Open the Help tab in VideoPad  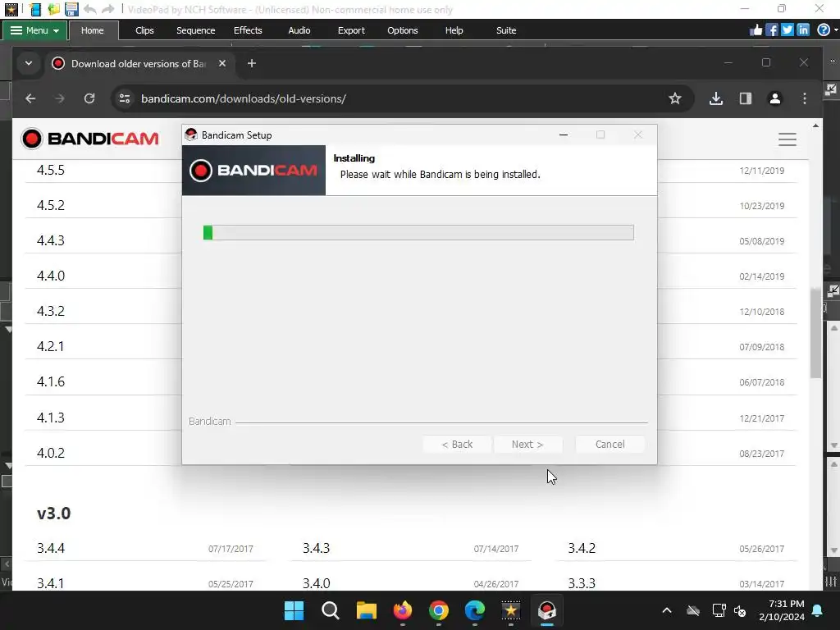click(x=454, y=30)
